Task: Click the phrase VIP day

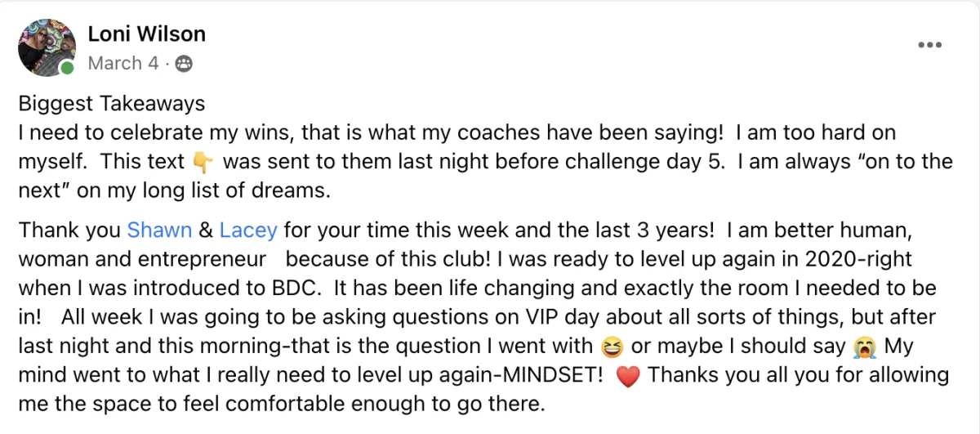Action: click(536, 318)
